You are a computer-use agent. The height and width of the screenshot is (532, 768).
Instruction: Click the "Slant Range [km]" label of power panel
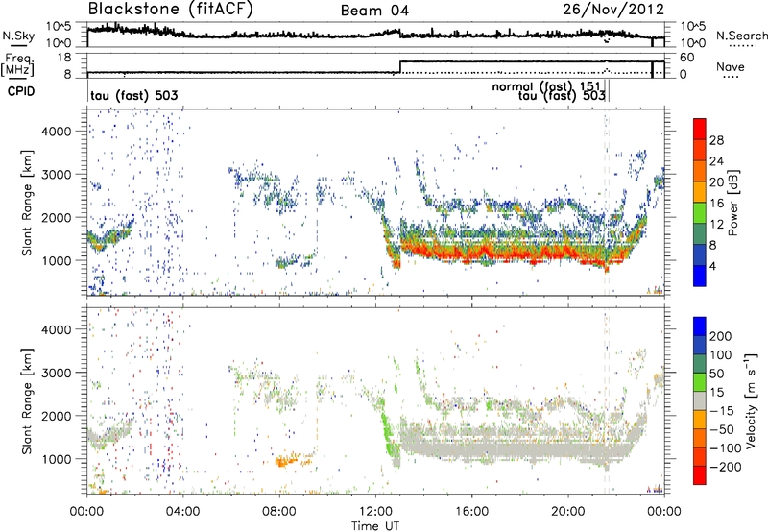(x=27, y=203)
